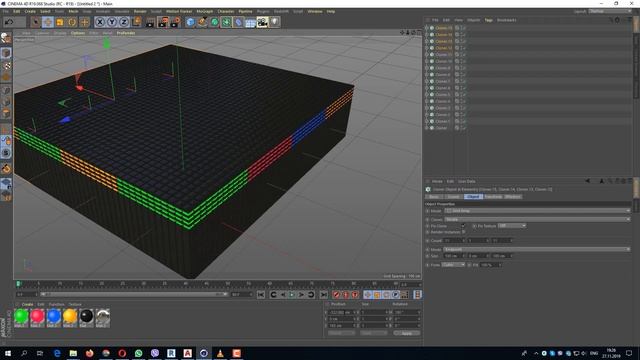The image size is (640, 360).
Task: Open the floor environment objects icon
Action: tap(250, 22)
